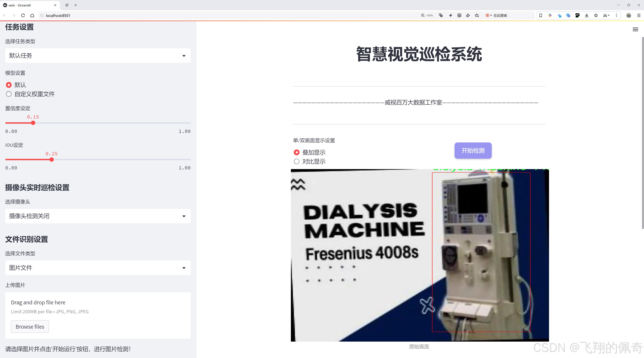The width and height of the screenshot is (644, 358).
Task: Click the translate extension icon
Action: (x=568, y=15)
